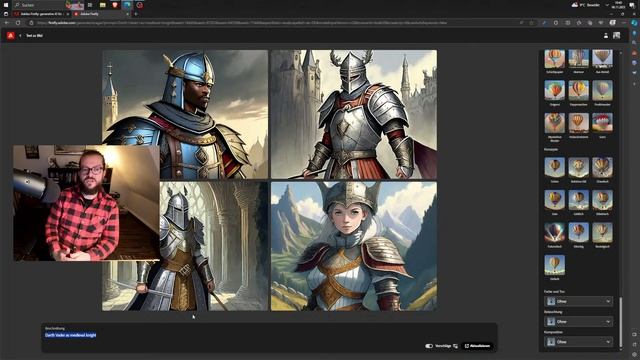Select the Garn material style
Viewport: 640px width, 360px height.
tap(602, 123)
